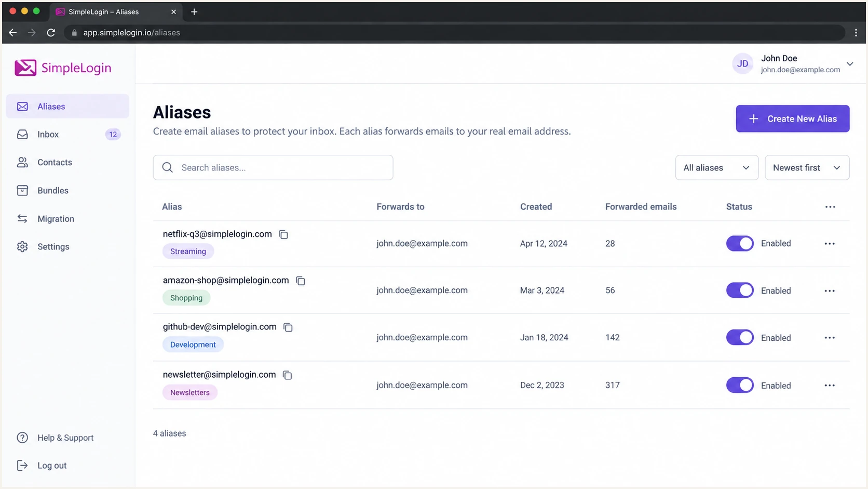Click the forwarded count 142
The height and width of the screenshot is (489, 868).
(613, 338)
